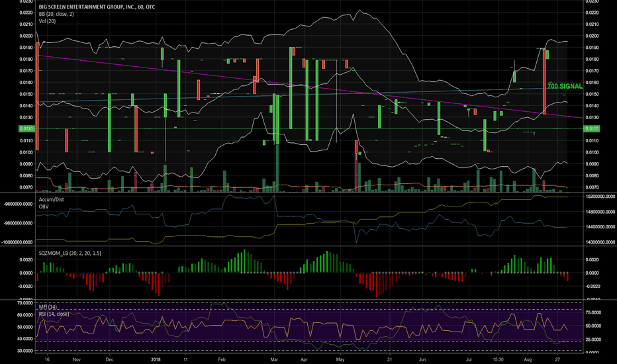
Task: Click the 15200000.0000 value on OBV scale
Action: [x=600, y=197]
